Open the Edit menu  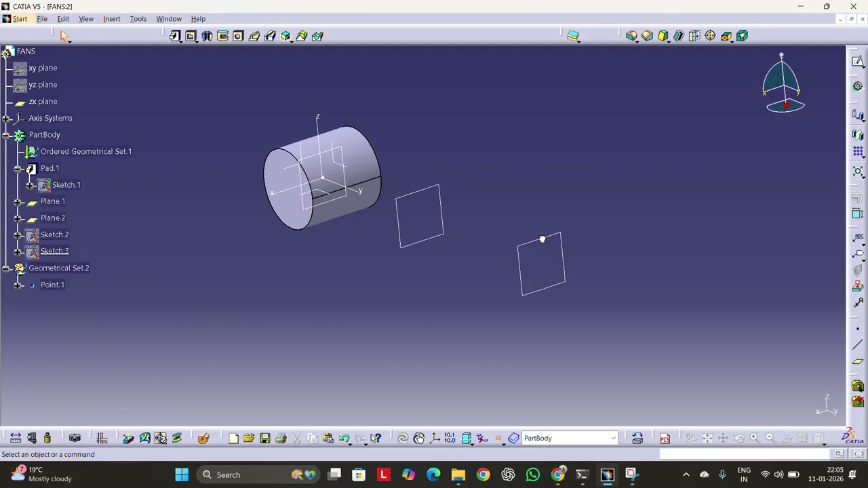tap(63, 19)
